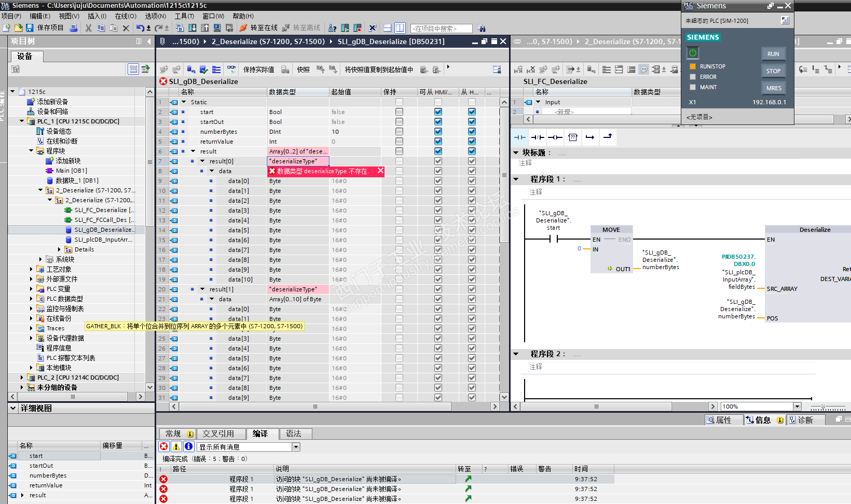Click the data block vertical scrollbar thumb
Viewport: 851px width, 504px height.
pos(504,175)
